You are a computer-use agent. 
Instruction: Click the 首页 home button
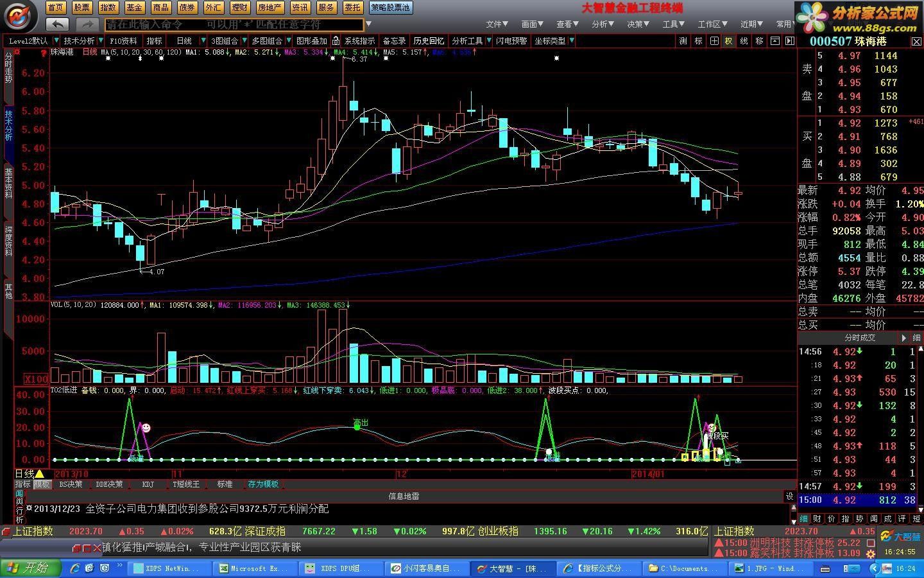point(56,8)
